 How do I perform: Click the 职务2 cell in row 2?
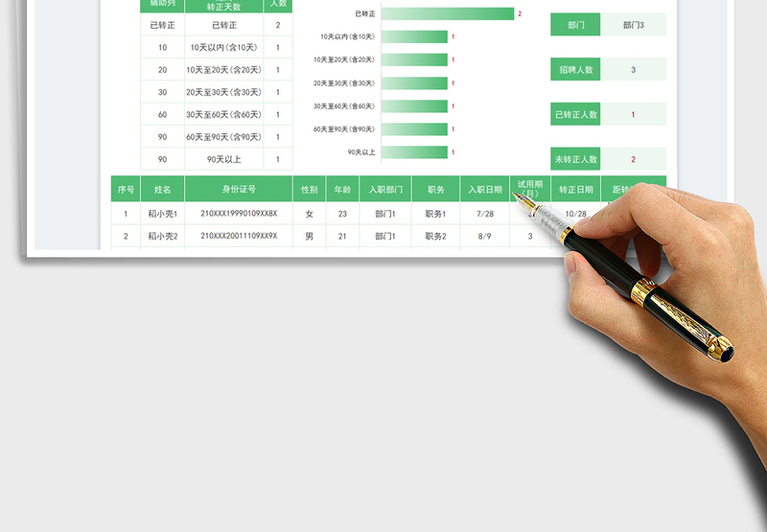pyautogui.click(x=435, y=236)
